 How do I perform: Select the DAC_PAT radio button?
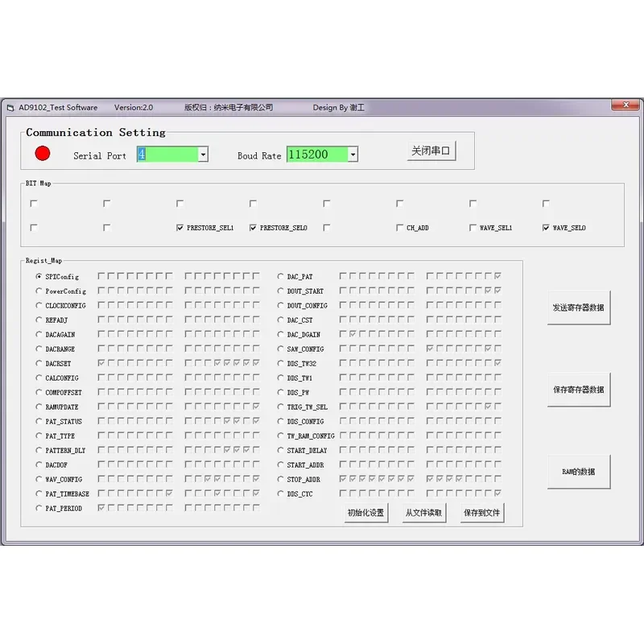[280, 276]
